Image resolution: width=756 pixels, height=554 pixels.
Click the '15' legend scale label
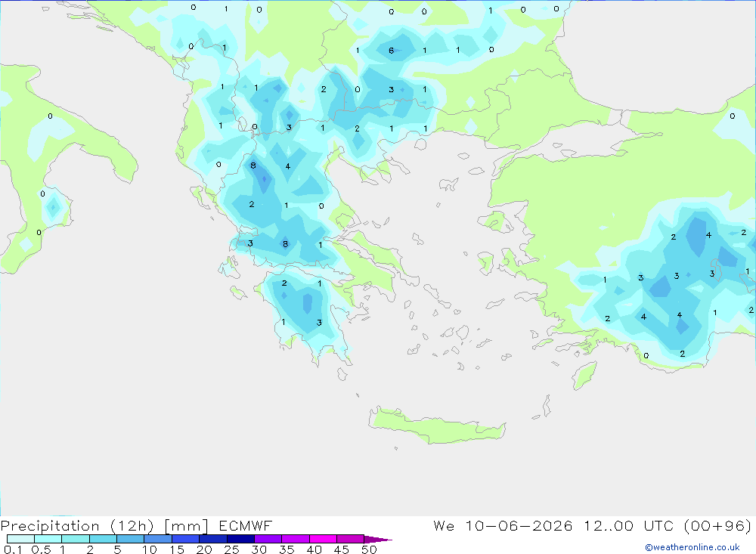pyautogui.click(x=177, y=549)
